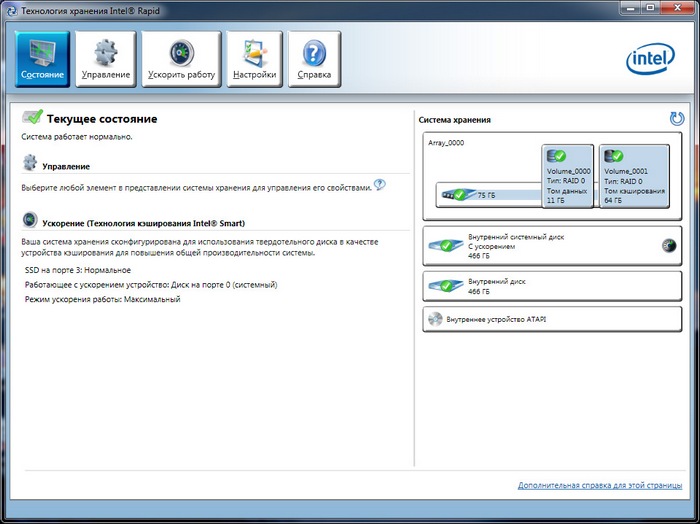Click the application icon in title bar
This screenshot has height=524, width=700.
pyautogui.click(x=12, y=10)
